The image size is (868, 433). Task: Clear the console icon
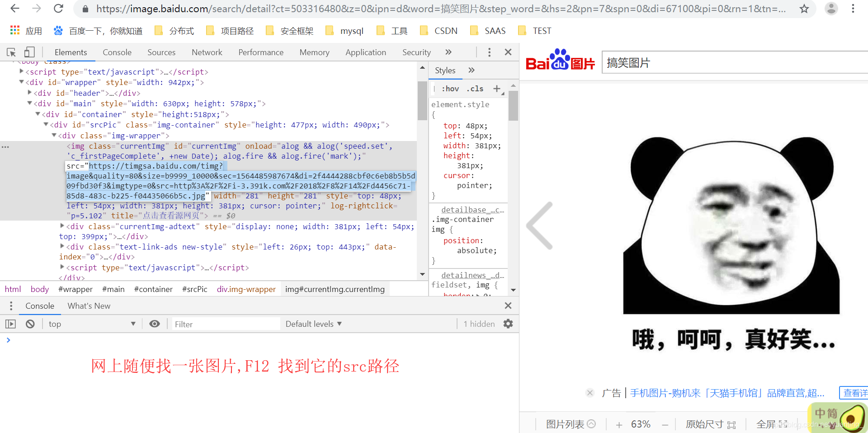coord(30,324)
